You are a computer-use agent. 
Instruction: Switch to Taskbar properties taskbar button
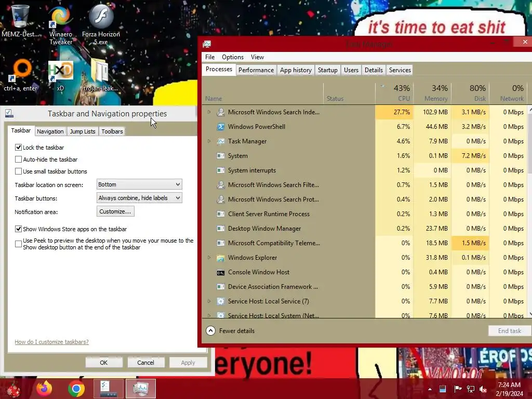pyautogui.click(x=109, y=389)
